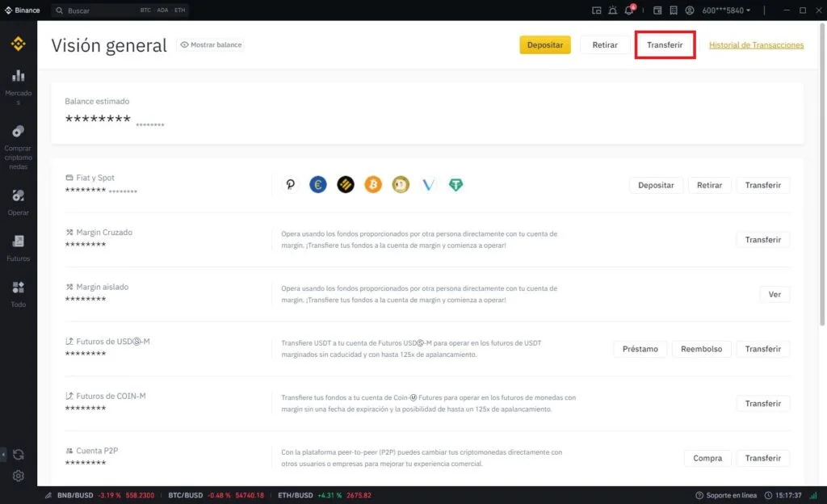Screen dimensions: 827x504
Task: Select the P coin icon in Fiat y Spot
Action: pyautogui.click(x=290, y=184)
